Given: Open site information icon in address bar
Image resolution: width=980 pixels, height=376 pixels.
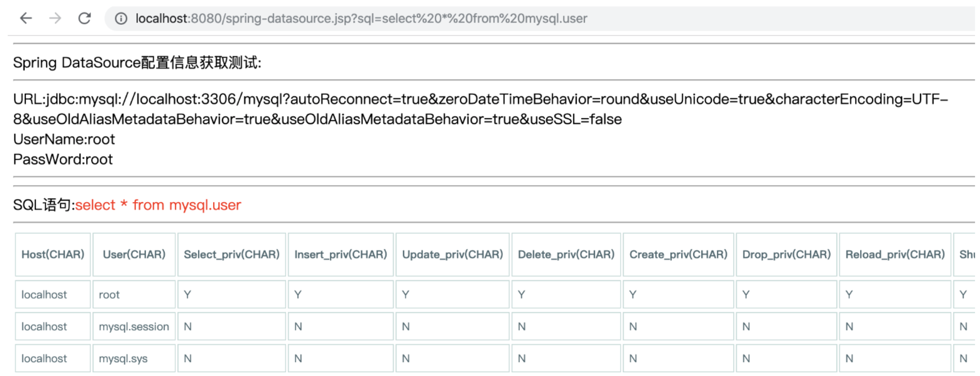Looking at the screenshot, I should [121, 19].
